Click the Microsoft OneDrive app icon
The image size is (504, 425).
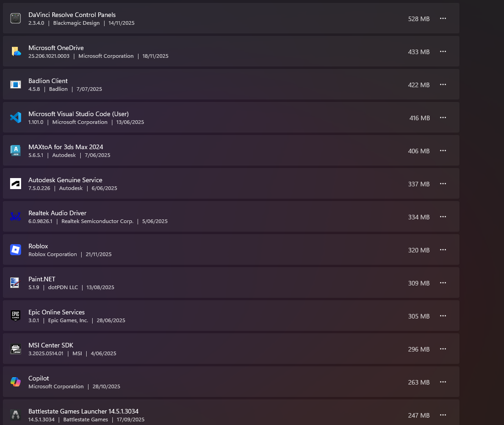tap(16, 51)
